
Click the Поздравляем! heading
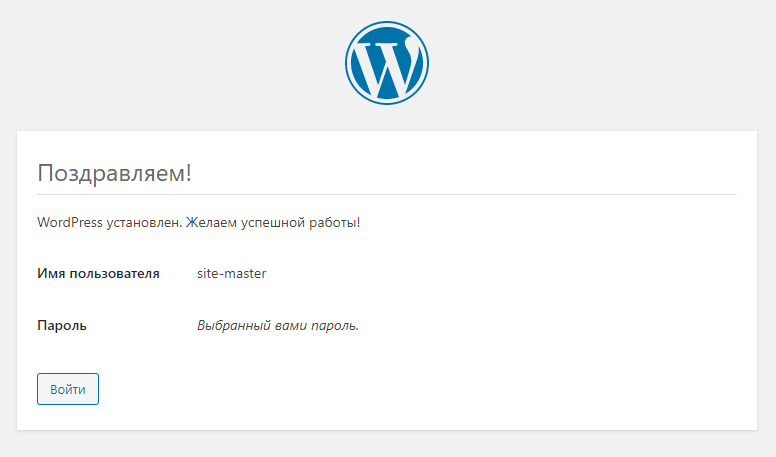pyautogui.click(x=114, y=173)
